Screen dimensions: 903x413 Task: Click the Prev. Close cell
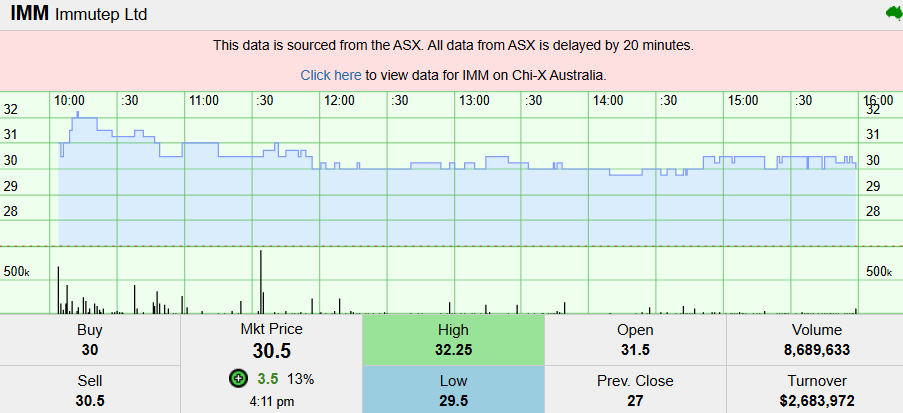pos(635,391)
